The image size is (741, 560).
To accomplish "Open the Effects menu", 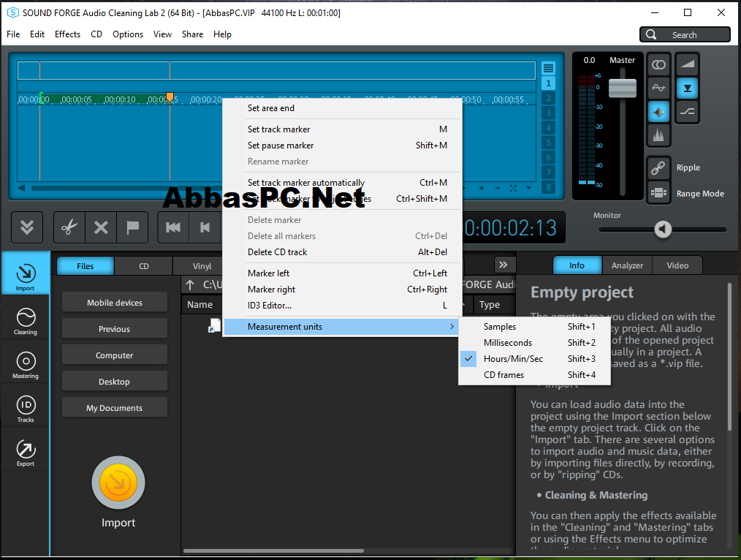I will [67, 34].
